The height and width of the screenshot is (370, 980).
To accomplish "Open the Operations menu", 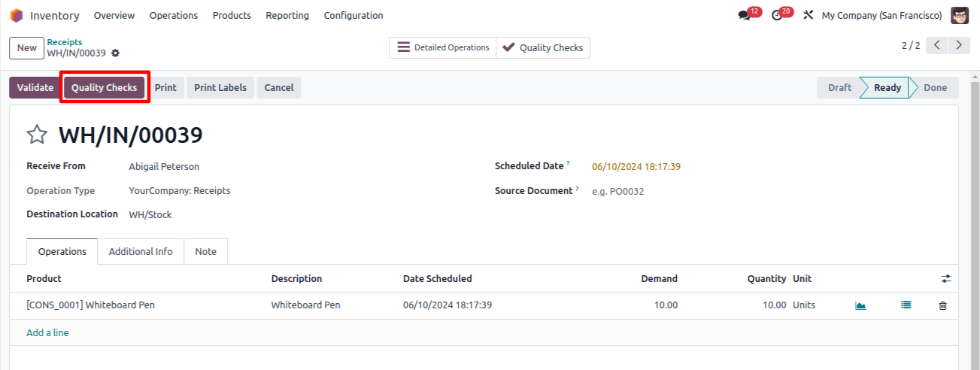I will click(174, 15).
